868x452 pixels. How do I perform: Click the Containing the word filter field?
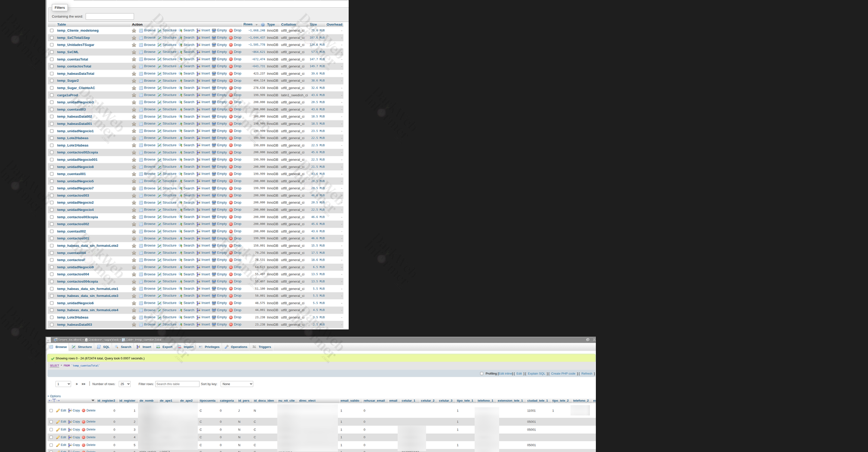tap(110, 16)
